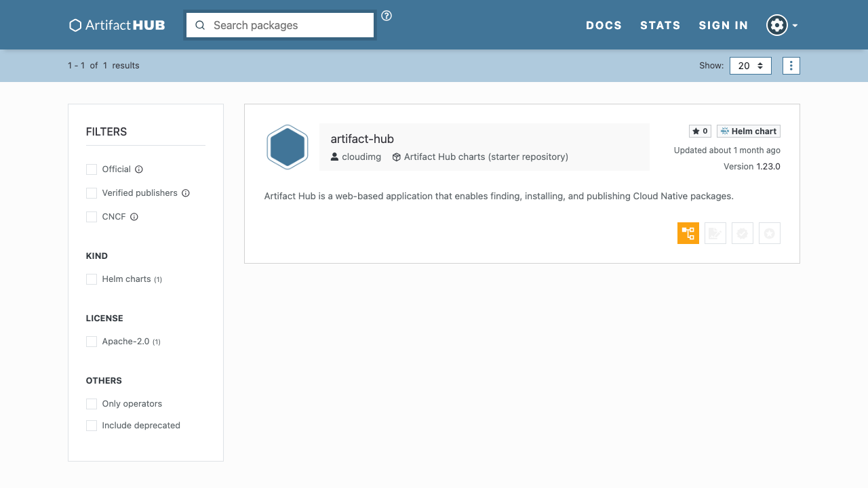Click the magnifying glass search icon
Image resolution: width=868 pixels, height=488 pixels.
200,25
